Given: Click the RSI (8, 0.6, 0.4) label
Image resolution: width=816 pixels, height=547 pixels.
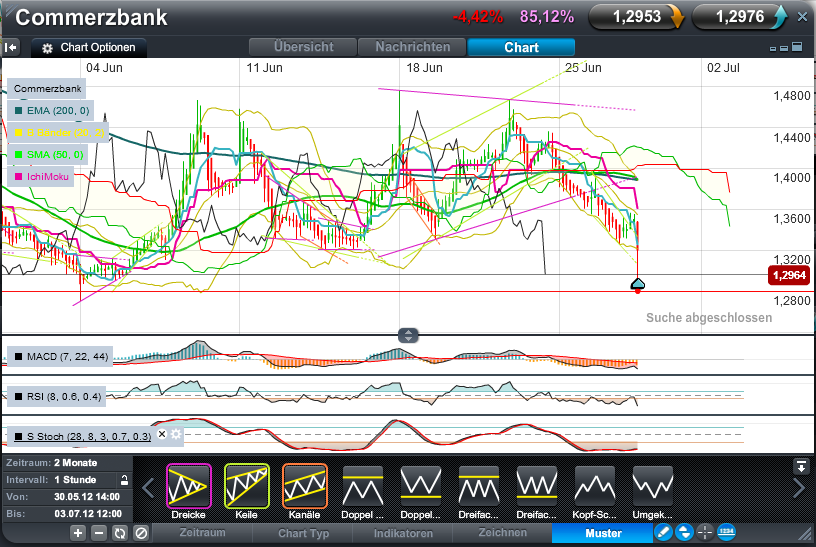Looking at the screenshot, I should (57, 397).
